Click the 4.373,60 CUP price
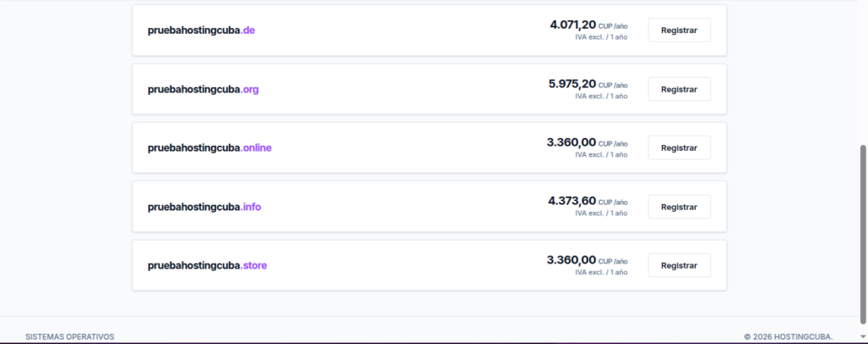 pyautogui.click(x=572, y=202)
